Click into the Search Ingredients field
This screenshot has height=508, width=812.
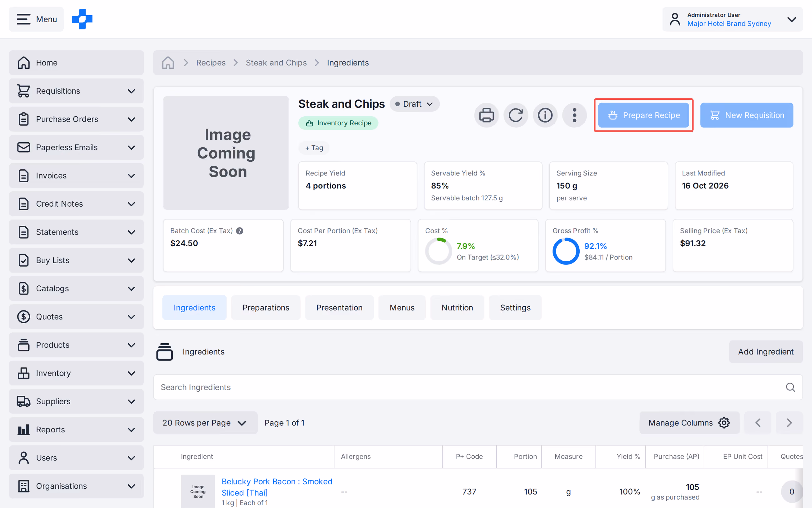pos(478,387)
